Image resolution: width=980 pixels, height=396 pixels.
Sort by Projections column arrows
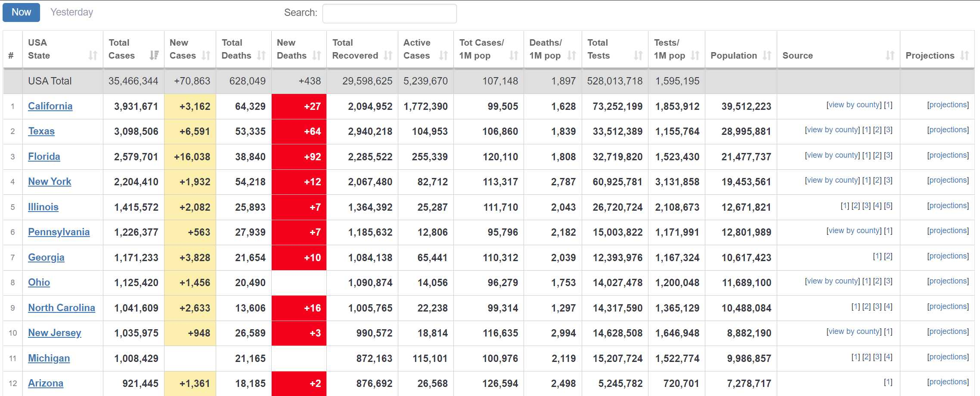(x=964, y=55)
